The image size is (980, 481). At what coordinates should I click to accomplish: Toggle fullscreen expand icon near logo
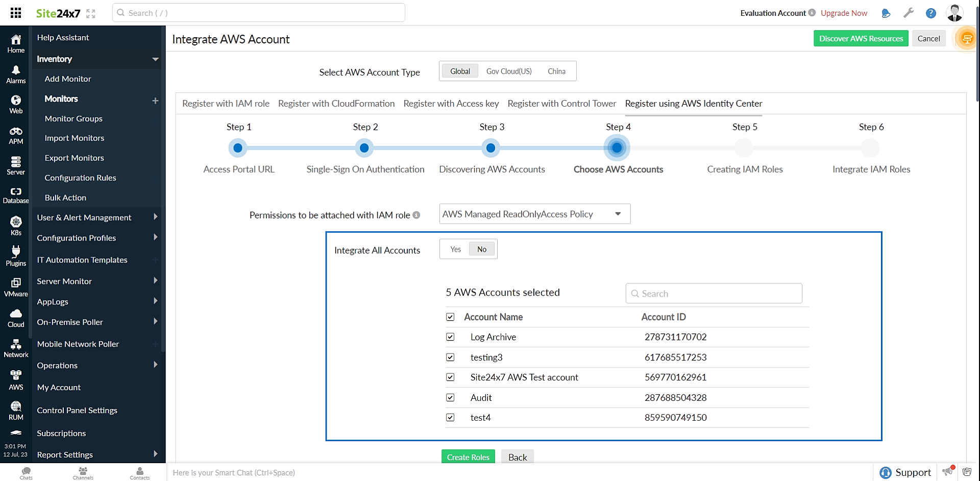91,14
